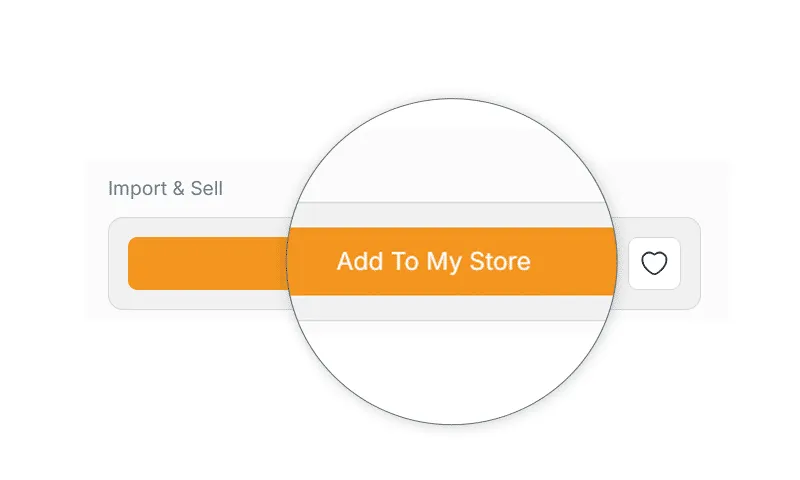Click the word Store on orange button
800x480 pixels.
500,261
